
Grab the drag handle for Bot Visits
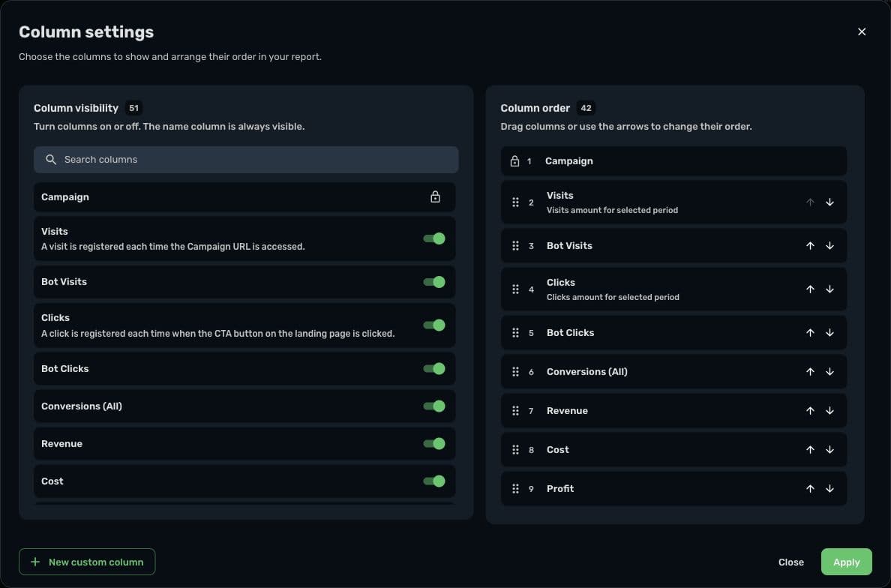click(515, 246)
